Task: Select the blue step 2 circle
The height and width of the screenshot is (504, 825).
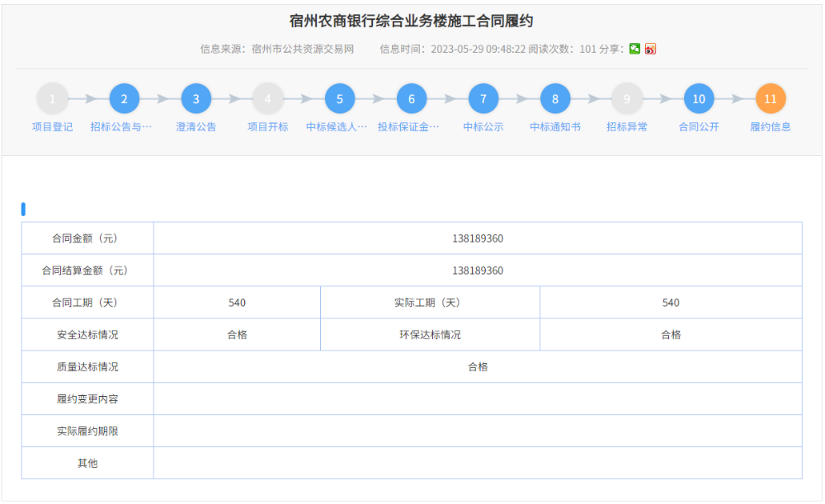Action: click(125, 98)
